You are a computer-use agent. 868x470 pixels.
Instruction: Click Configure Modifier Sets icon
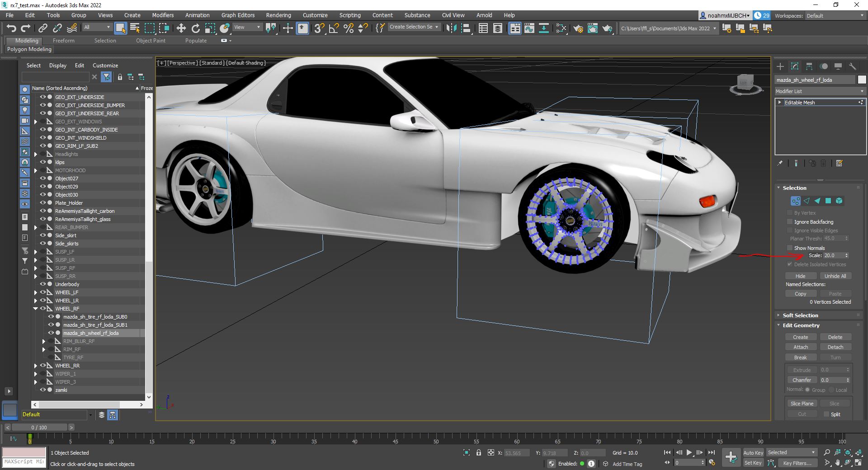[x=840, y=164]
